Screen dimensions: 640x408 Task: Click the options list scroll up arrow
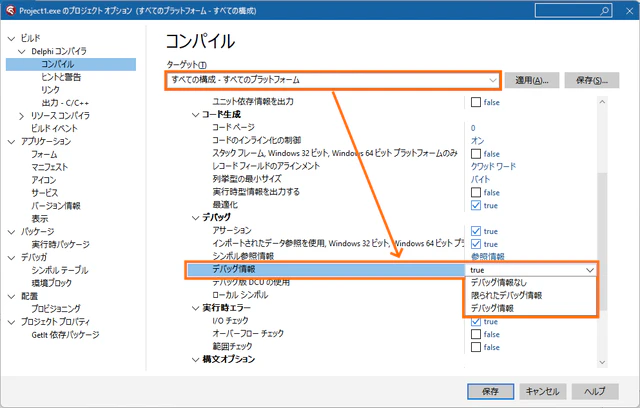point(602,102)
